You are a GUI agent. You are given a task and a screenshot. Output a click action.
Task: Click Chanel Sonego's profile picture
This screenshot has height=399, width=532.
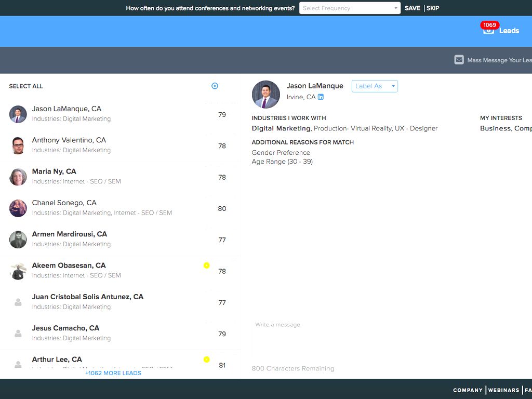(18, 208)
